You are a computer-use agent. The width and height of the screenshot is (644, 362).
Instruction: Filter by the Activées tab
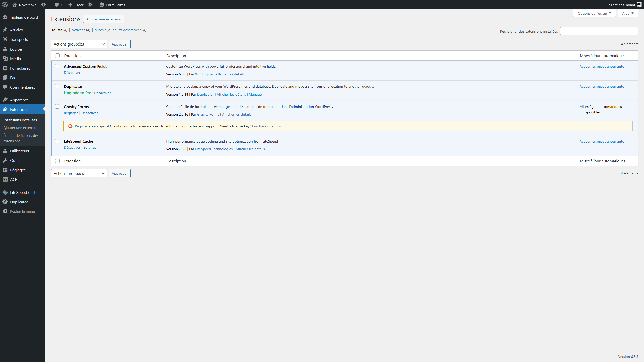click(78, 30)
